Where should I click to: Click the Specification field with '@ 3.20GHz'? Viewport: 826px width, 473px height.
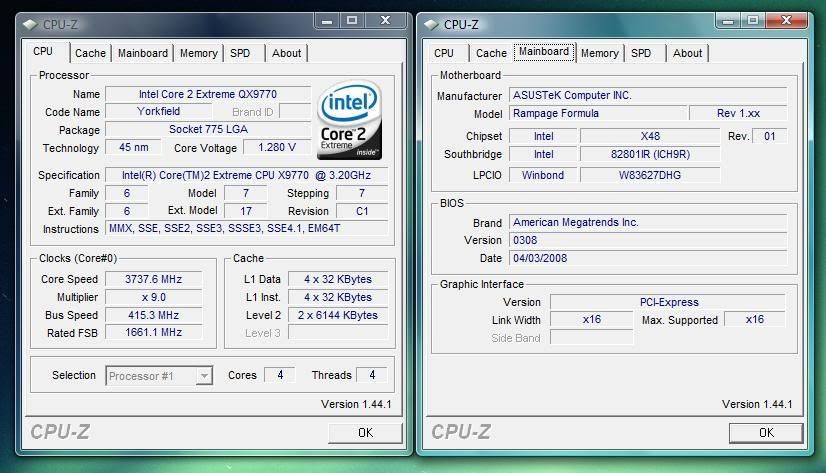tap(247, 175)
